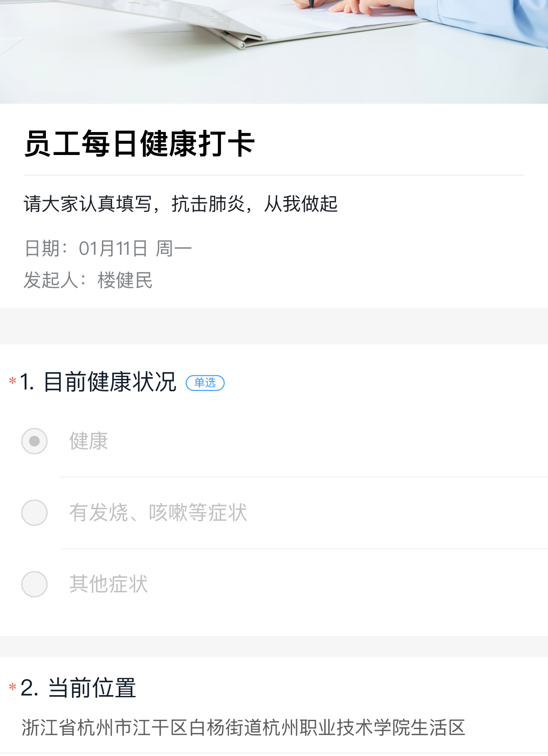Click the date 01月11日 周一
This screenshot has width=548, height=756.
coord(135,249)
